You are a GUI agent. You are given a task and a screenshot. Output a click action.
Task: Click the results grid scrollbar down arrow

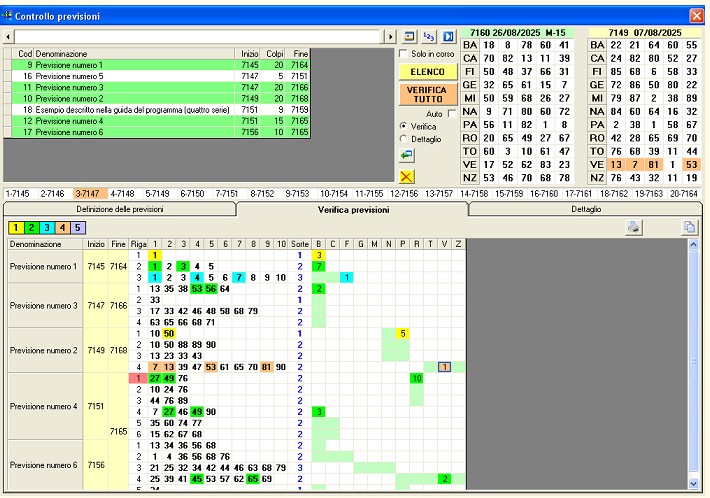tap(696, 483)
